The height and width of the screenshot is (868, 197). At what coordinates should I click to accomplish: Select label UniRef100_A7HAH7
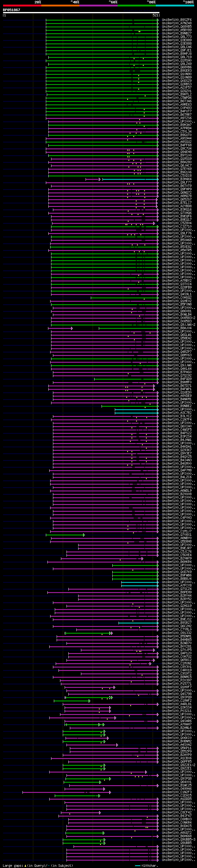[177, 724]
